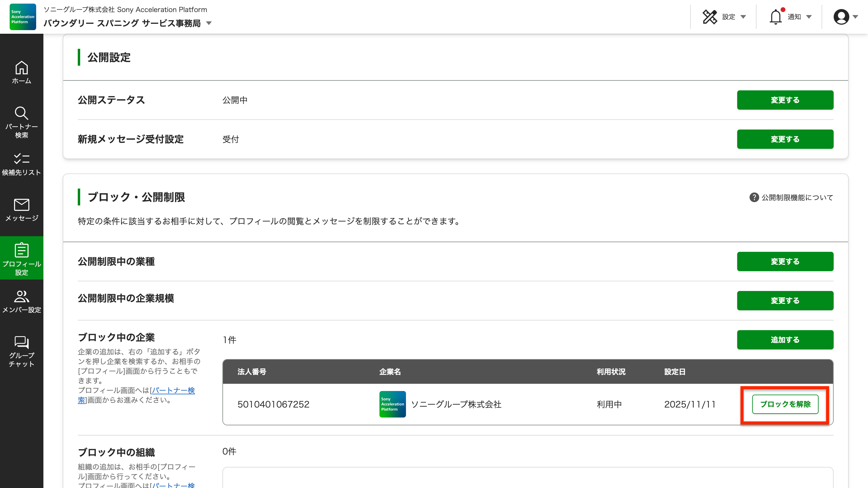This screenshot has height=488, width=868.
Task: Open メッセージ from the sidebar
Action: coord(21,211)
